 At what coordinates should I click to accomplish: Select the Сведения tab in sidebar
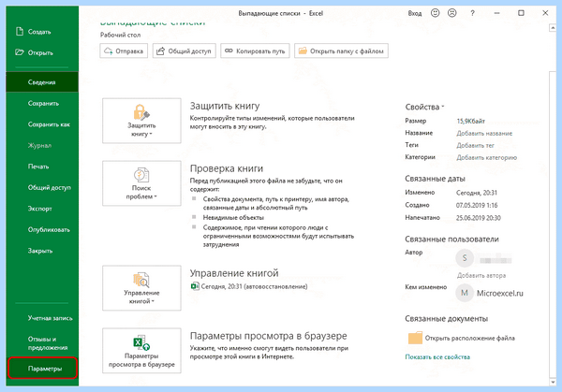42,82
